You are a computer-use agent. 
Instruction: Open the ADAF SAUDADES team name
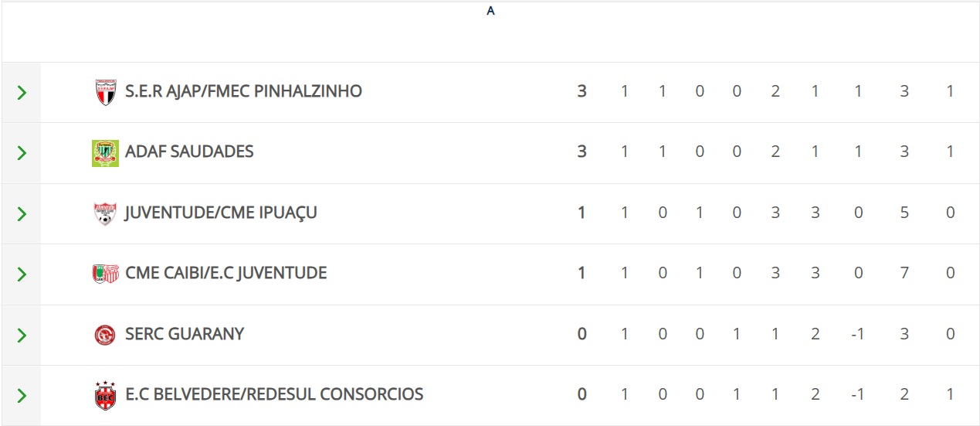point(189,152)
